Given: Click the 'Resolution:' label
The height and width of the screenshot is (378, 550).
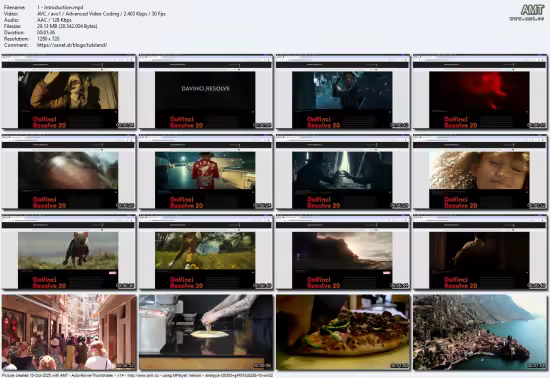Looking at the screenshot, I should click(16, 39).
